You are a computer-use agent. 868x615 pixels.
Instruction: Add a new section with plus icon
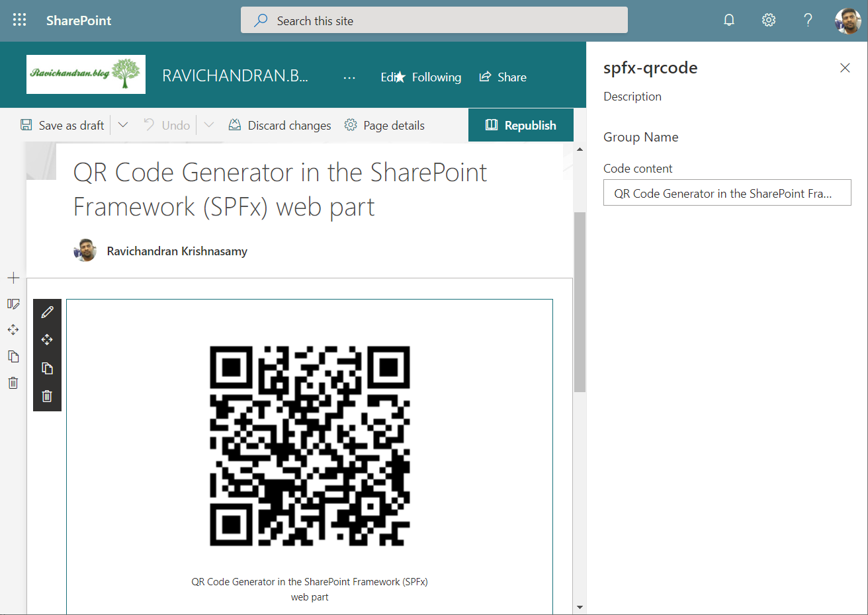pos(13,278)
